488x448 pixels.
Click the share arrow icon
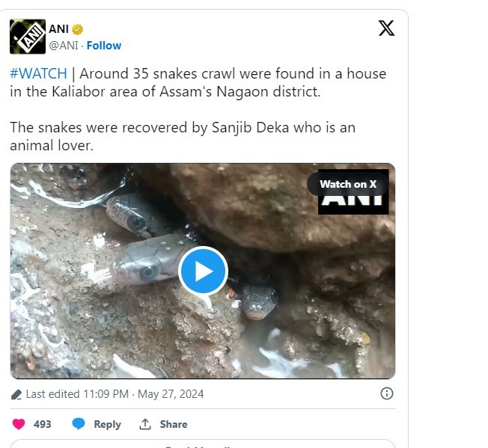tap(145, 424)
